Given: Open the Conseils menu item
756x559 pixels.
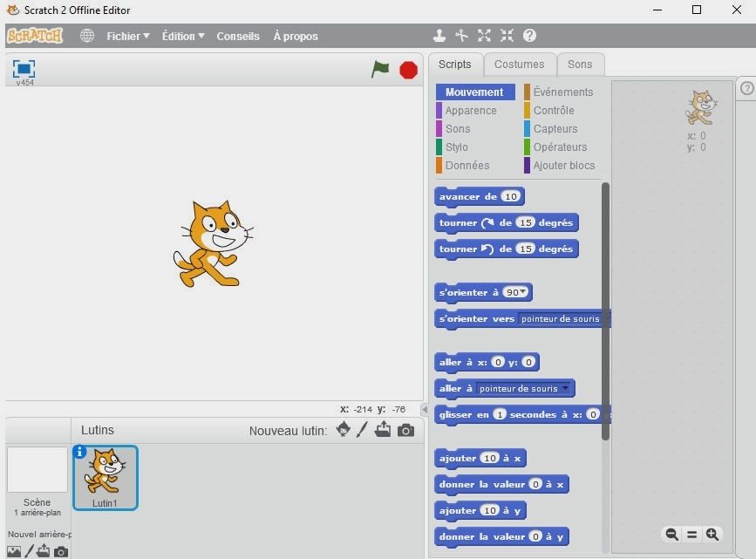Looking at the screenshot, I should tap(238, 36).
